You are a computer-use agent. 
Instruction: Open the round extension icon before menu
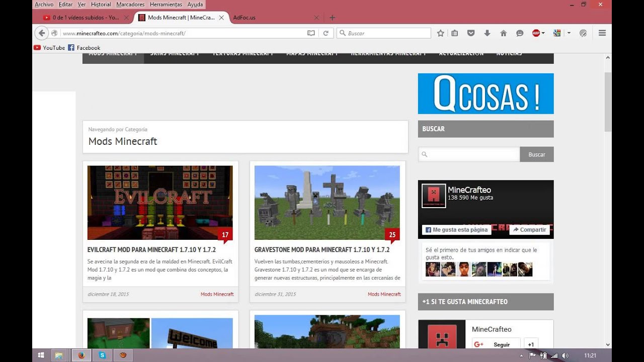[x=583, y=33]
